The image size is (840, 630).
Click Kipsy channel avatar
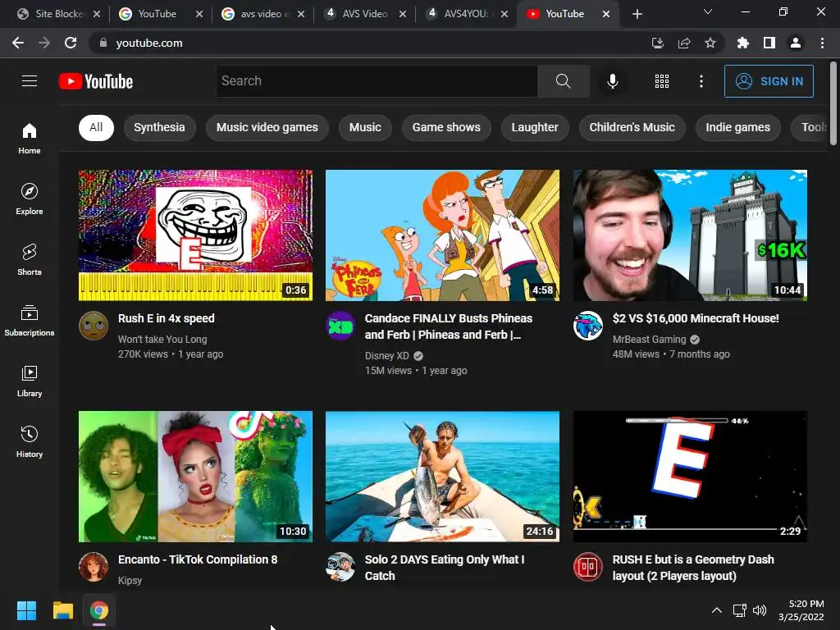[x=94, y=566]
